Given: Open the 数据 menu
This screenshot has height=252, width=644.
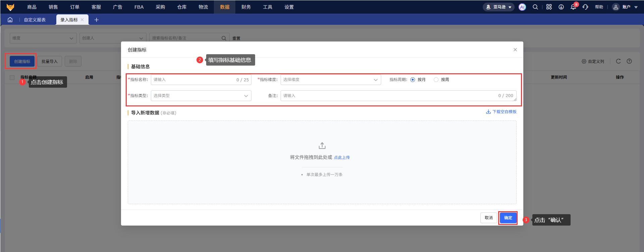Looking at the screenshot, I should point(225,7).
